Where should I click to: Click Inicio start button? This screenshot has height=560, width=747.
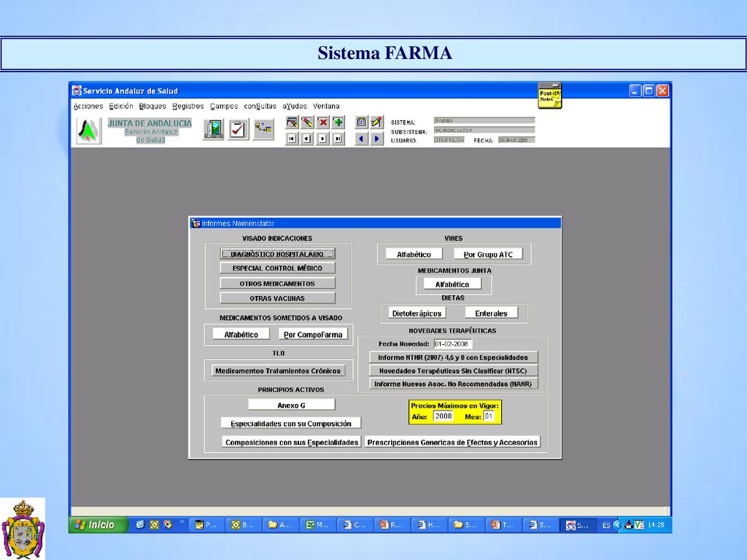98,525
